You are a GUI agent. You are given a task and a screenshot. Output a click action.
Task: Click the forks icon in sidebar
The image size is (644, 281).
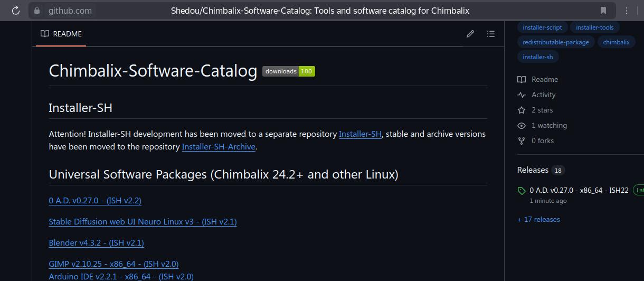pyautogui.click(x=522, y=141)
